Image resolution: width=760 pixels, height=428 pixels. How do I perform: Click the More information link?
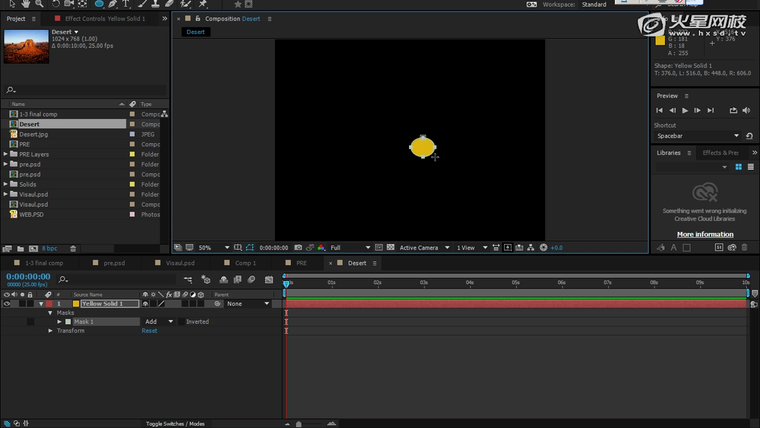pos(705,234)
